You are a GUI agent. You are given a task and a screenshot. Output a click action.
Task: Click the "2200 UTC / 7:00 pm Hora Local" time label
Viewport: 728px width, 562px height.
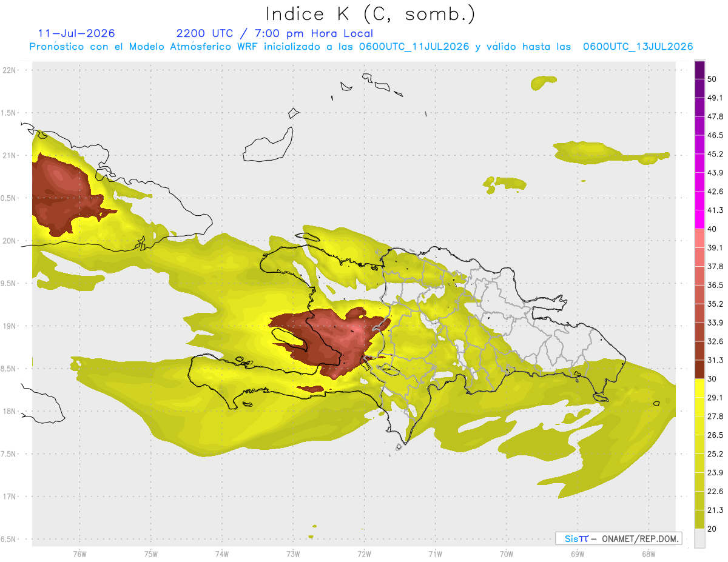275,34
